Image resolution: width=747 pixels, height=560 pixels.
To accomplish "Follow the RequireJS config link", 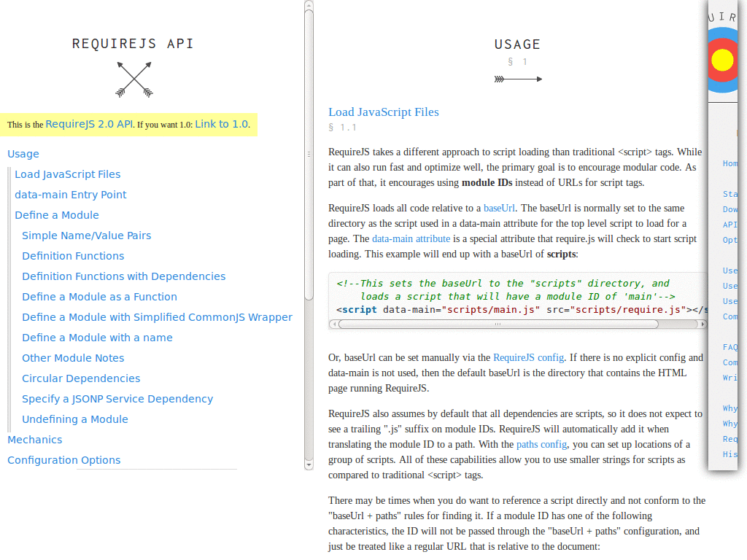I will coord(528,358).
